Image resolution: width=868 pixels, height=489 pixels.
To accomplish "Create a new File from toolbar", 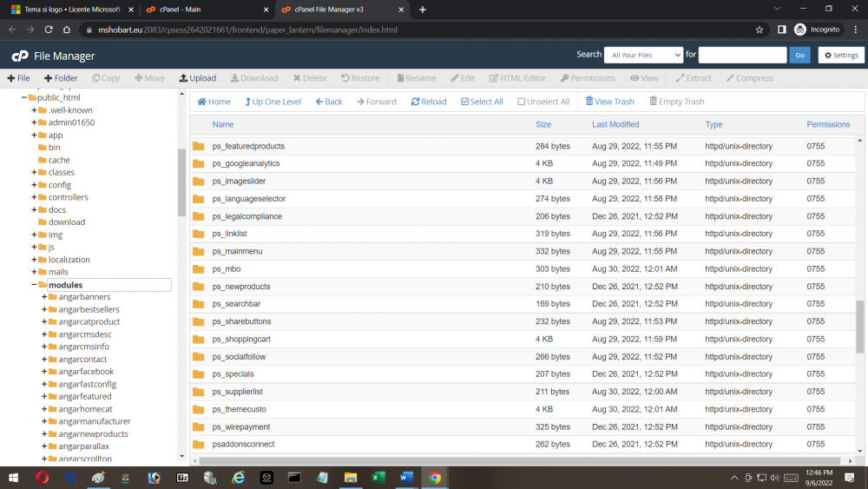I will [x=18, y=78].
